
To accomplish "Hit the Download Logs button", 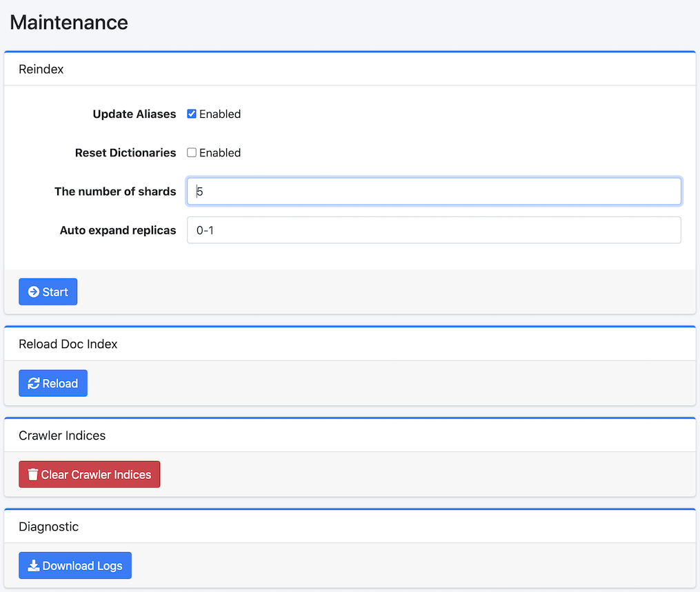I will click(75, 566).
